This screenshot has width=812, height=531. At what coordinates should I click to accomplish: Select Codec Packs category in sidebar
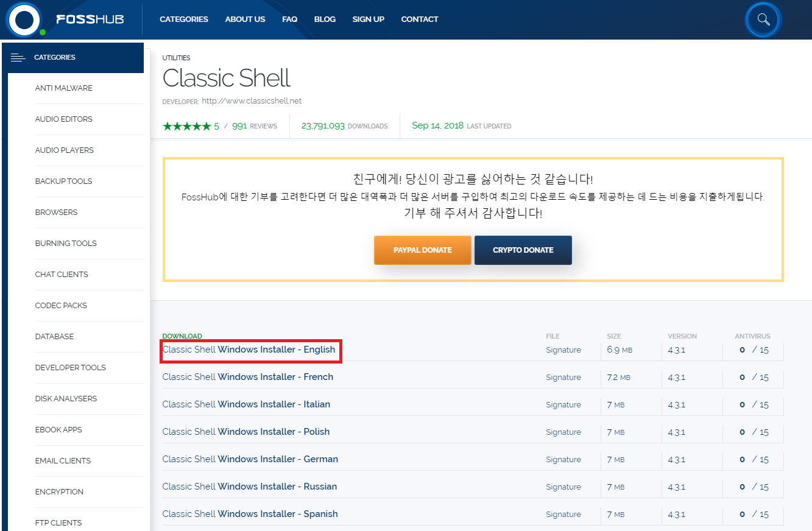[61, 306]
